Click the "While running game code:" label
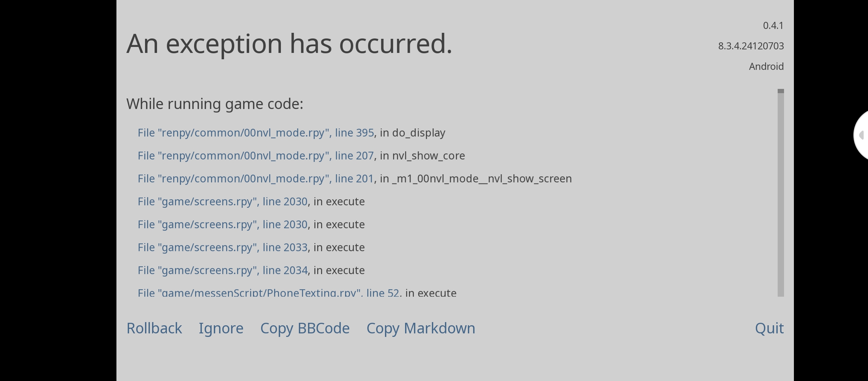Image resolution: width=868 pixels, height=381 pixels. point(215,104)
